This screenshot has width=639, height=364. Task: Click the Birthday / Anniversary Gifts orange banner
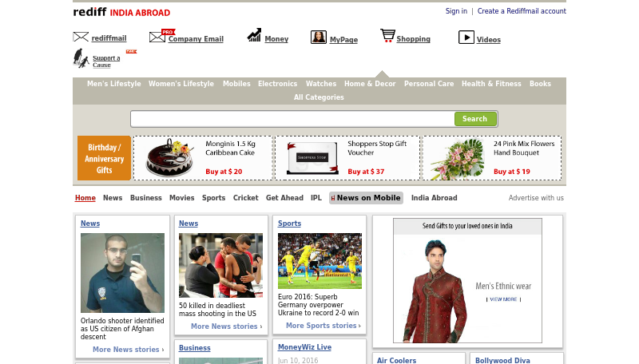tap(104, 158)
